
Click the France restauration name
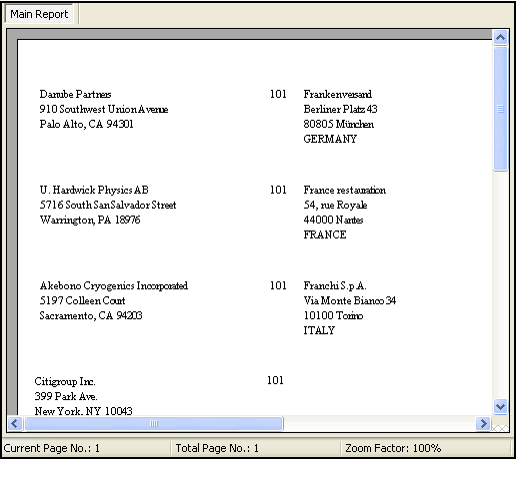pyautogui.click(x=345, y=190)
